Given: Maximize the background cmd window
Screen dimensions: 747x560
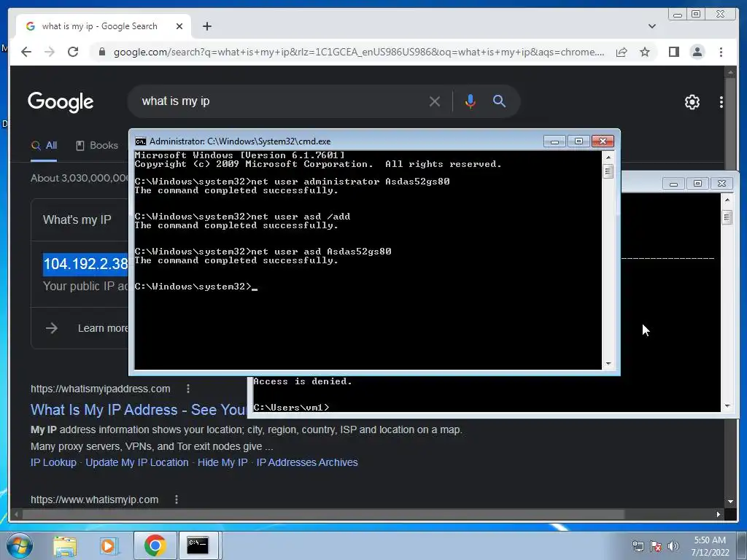Looking at the screenshot, I should [x=697, y=183].
